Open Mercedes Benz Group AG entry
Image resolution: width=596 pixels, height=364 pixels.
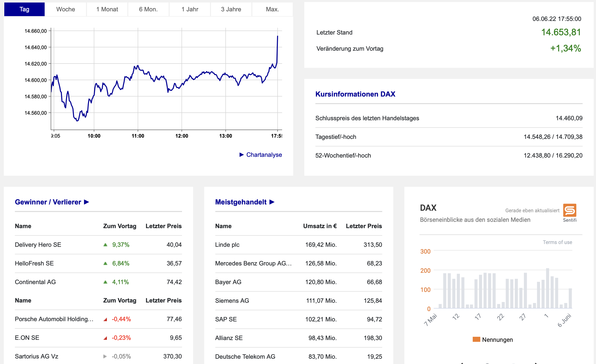click(253, 263)
